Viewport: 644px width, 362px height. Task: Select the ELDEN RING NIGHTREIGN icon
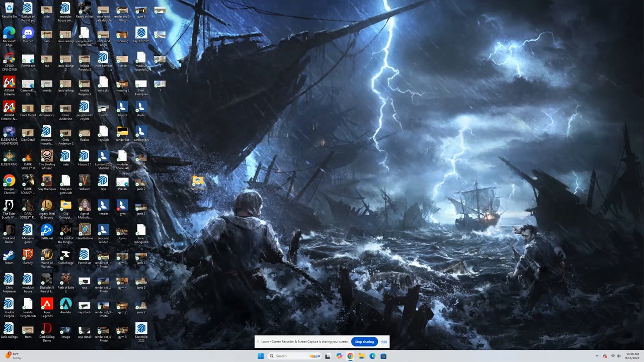pyautogui.click(x=9, y=136)
